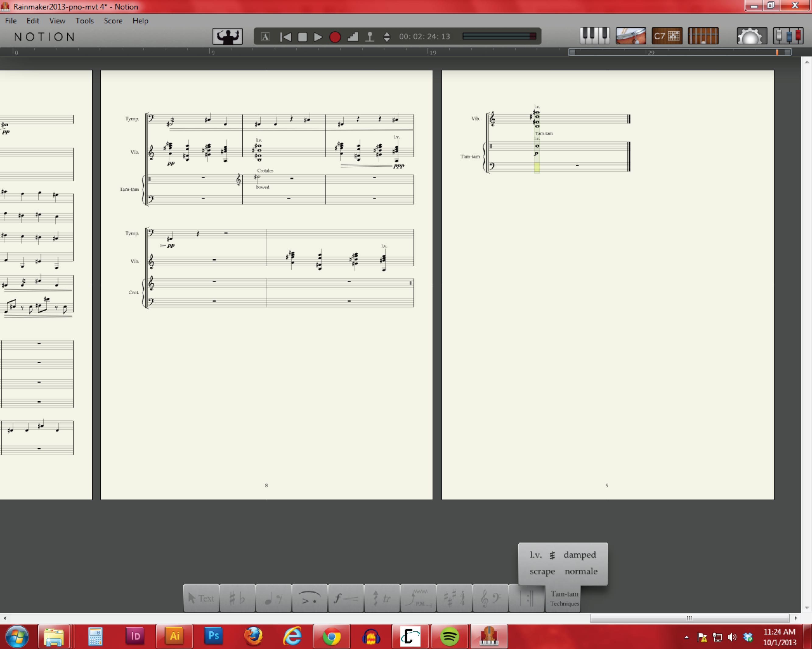Screen dimensions: 812x649
Task: Open the up-down arrows stepper in transport
Action: coord(387,37)
